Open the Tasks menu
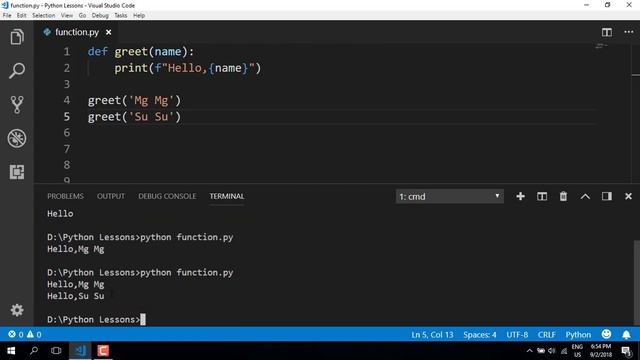Viewport: 640px width, 360px height. tap(120, 16)
